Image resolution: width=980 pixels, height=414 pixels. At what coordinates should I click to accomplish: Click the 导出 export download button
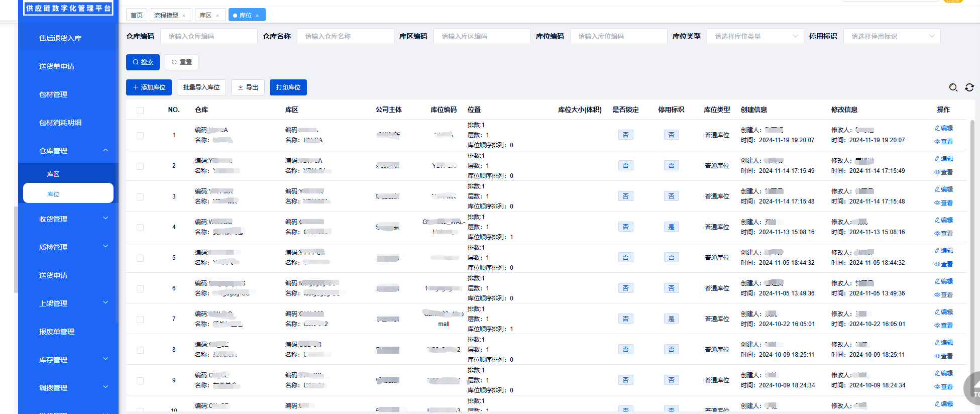point(248,87)
